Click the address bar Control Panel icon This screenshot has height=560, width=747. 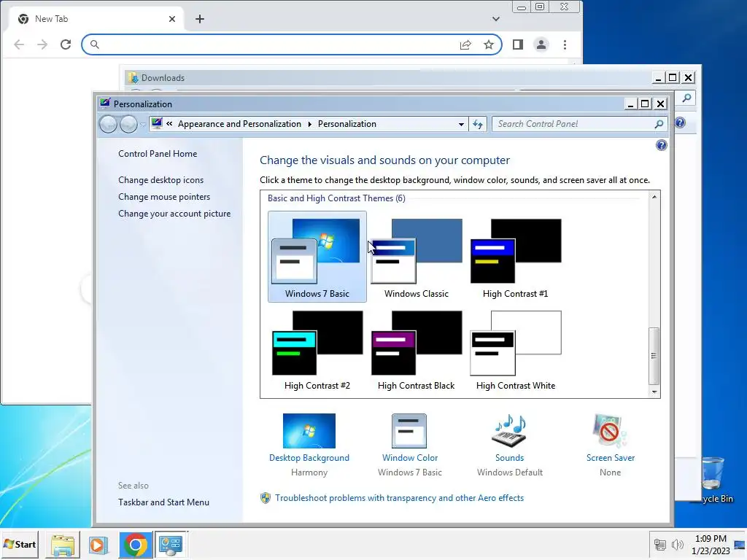click(157, 124)
